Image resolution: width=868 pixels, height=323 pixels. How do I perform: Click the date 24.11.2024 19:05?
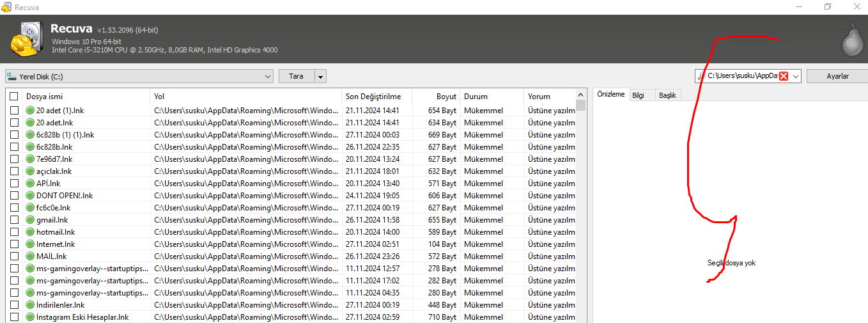[x=373, y=196]
